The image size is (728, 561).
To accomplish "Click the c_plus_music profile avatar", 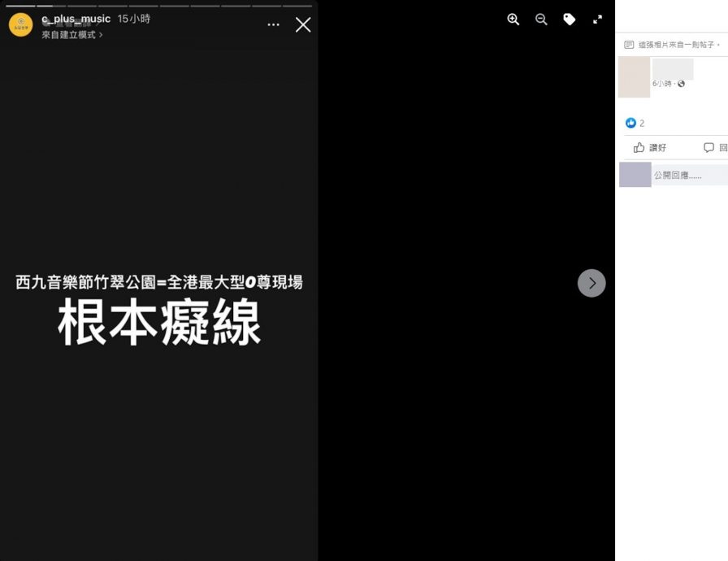I will point(20,24).
